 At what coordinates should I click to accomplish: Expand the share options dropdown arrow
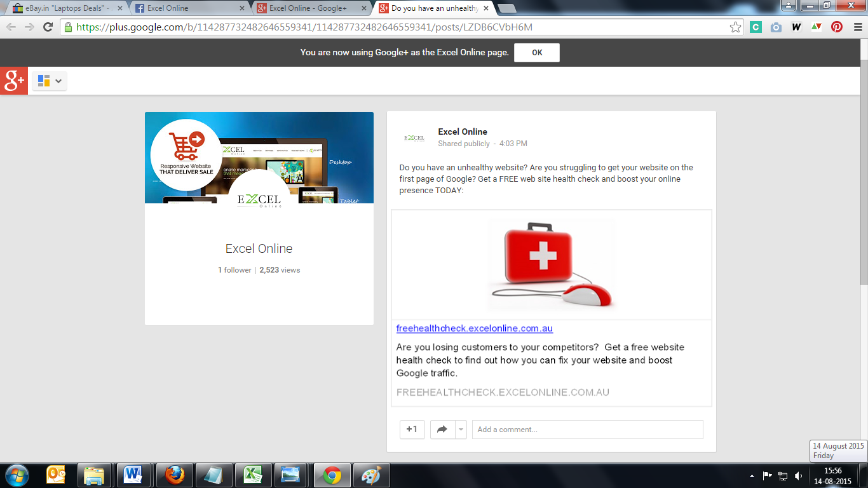tap(461, 430)
